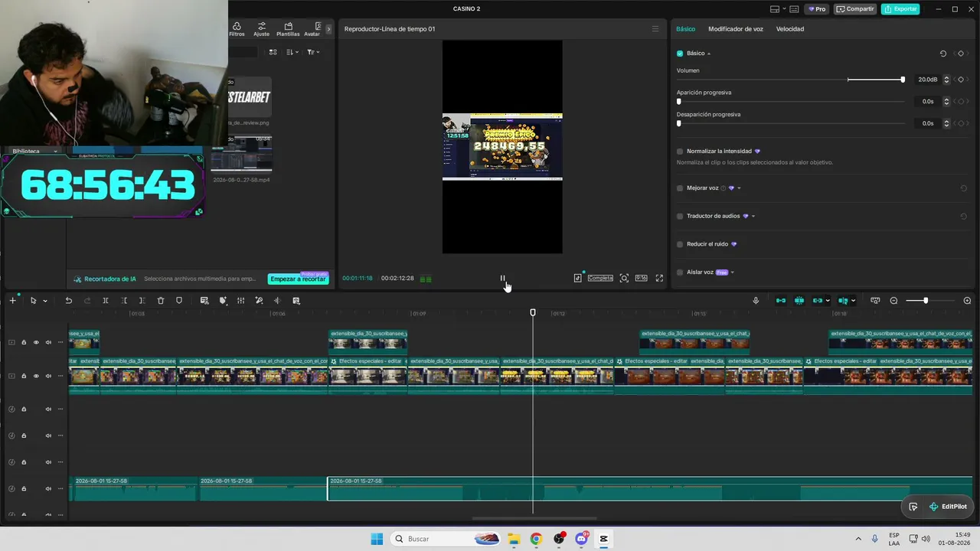Open the media sort dropdown
This screenshot has height=551, width=980.
coord(292,52)
